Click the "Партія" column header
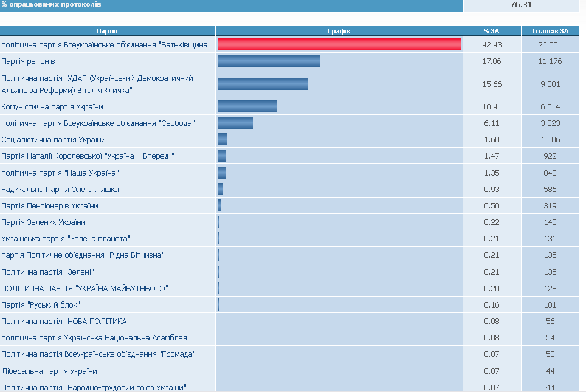 pyautogui.click(x=108, y=31)
